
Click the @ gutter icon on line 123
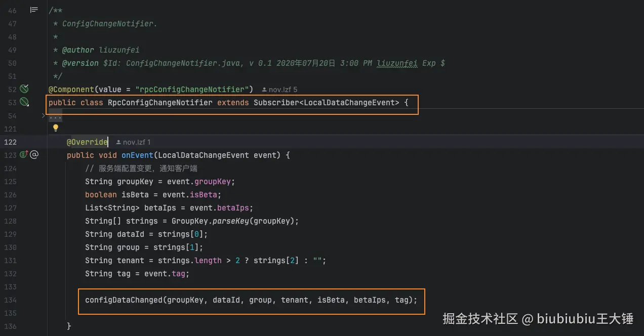click(x=34, y=155)
